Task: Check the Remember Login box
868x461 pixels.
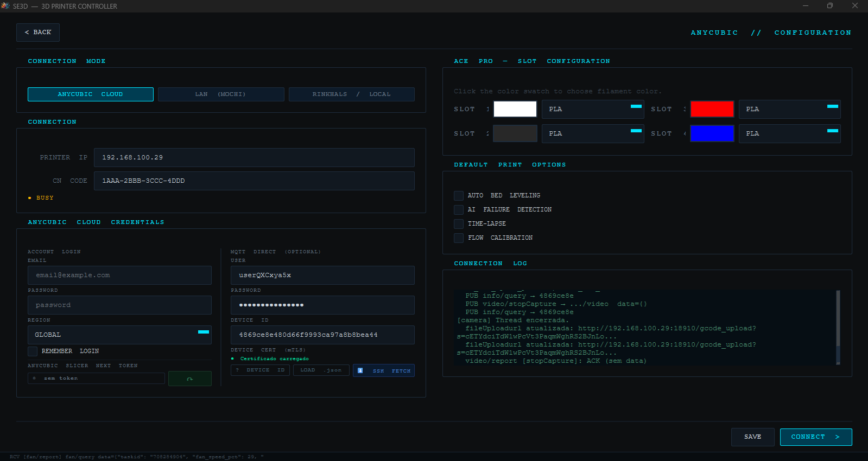Action: (33, 351)
